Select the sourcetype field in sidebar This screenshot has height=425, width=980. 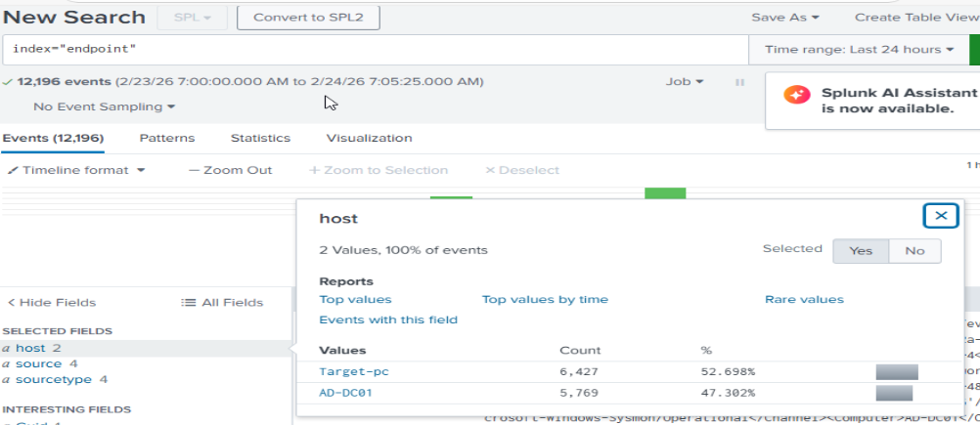[x=54, y=379]
